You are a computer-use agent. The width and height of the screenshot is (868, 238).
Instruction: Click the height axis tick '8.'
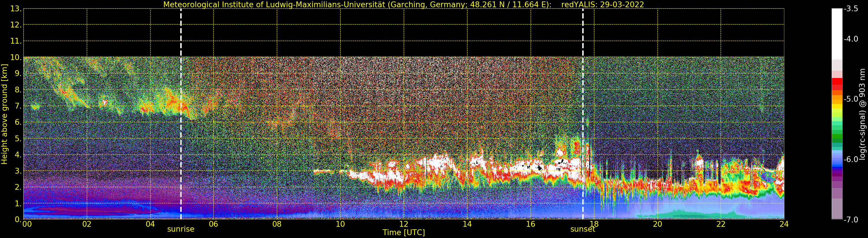(x=18, y=90)
